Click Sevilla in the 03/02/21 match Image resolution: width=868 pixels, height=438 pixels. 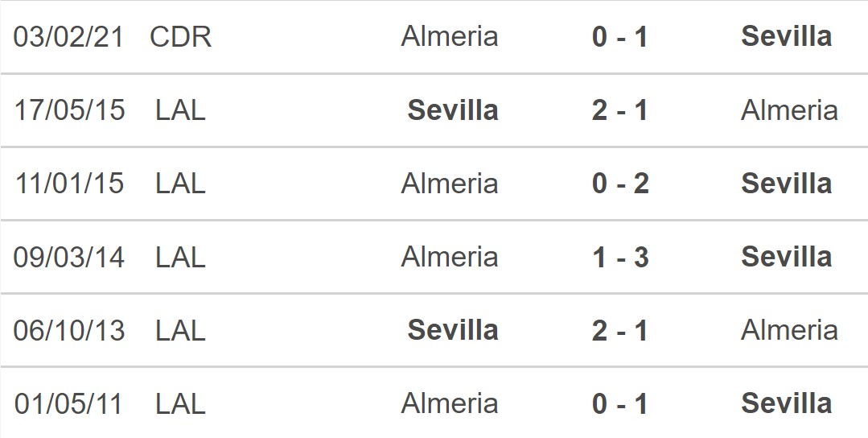coord(786,36)
